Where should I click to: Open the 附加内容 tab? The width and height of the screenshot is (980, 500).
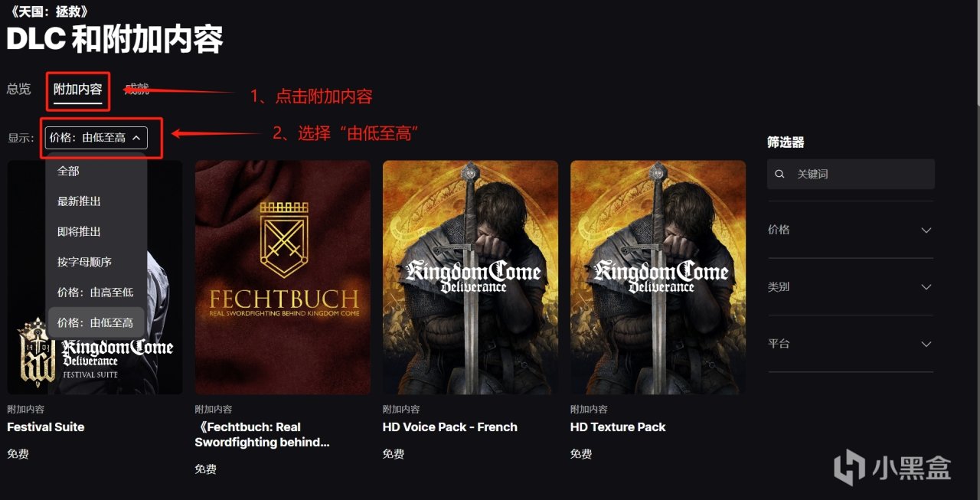78,90
